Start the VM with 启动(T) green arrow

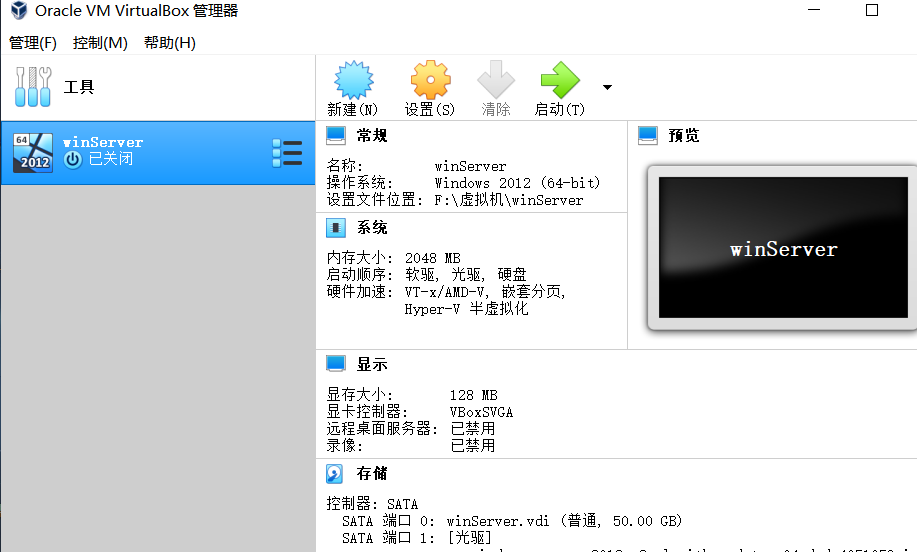tap(560, 80)
